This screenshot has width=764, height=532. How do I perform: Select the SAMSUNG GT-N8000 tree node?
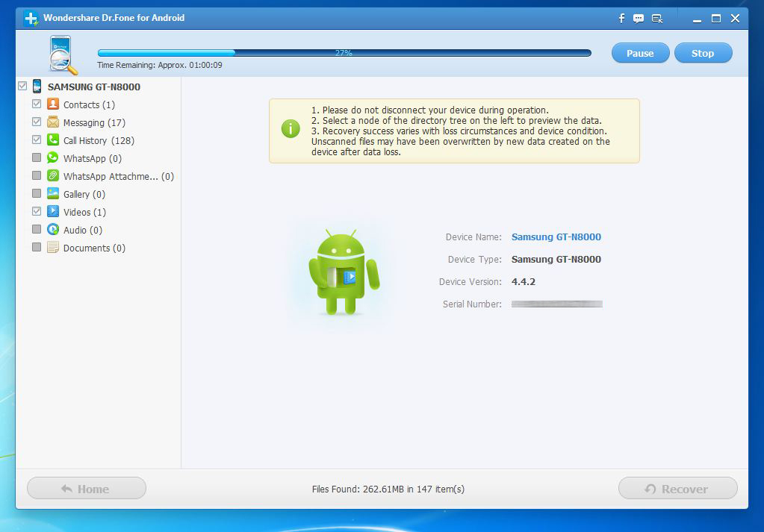click(94, 87)
